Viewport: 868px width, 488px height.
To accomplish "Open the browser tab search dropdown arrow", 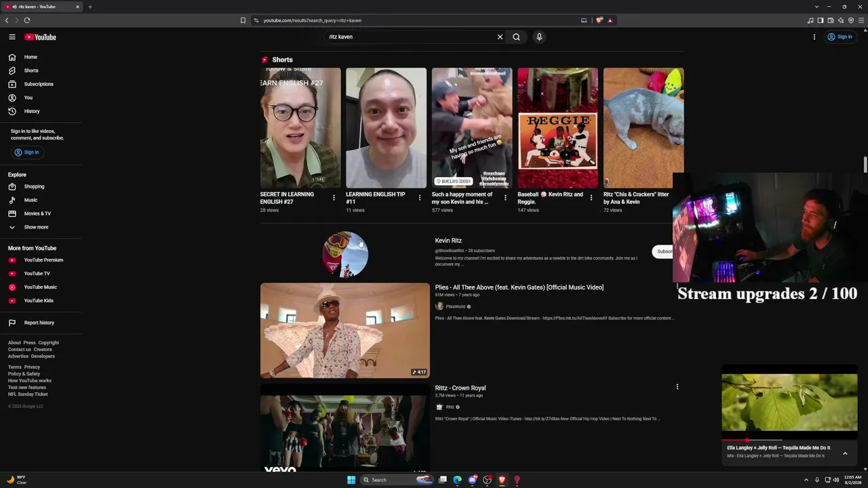I will click(816, 7).
